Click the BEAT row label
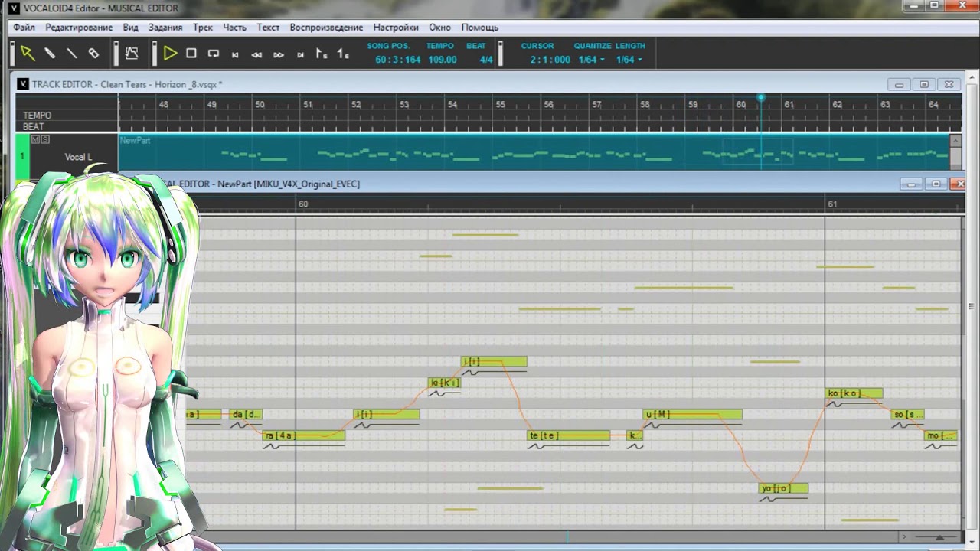980x551 pixels. click(34, 126)
